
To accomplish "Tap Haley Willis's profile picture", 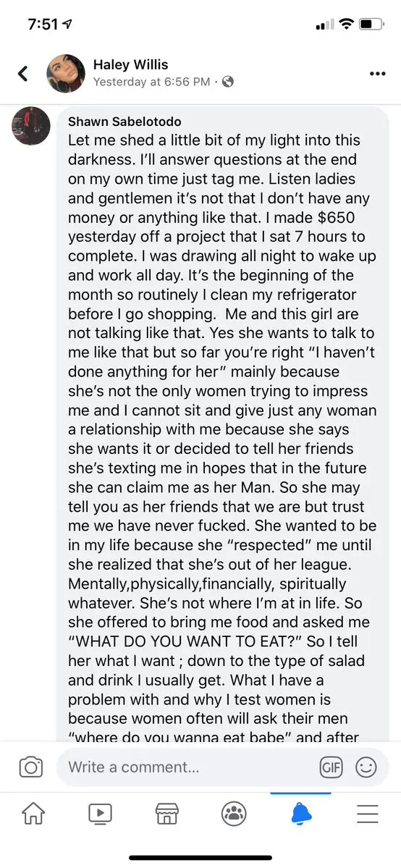I will click(67, 74).
